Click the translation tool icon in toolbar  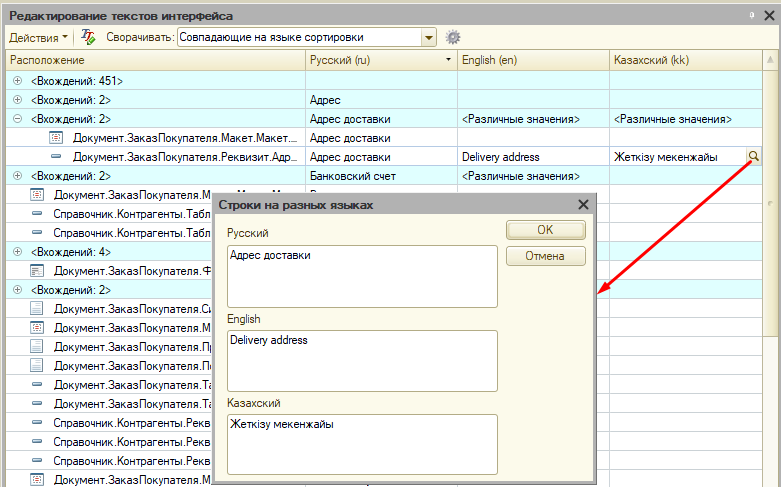click(88, 37)
